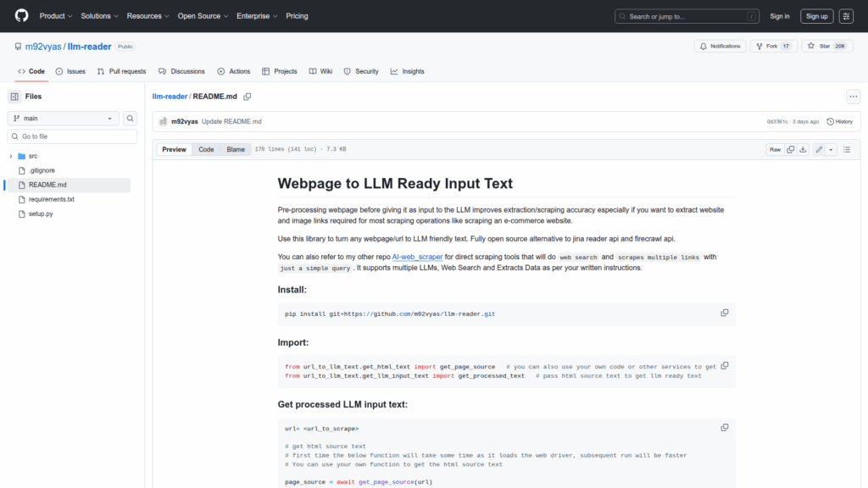This screenshot has height=488, width=868.
Task: Expand the Product menu
Action: click(56, 16)
